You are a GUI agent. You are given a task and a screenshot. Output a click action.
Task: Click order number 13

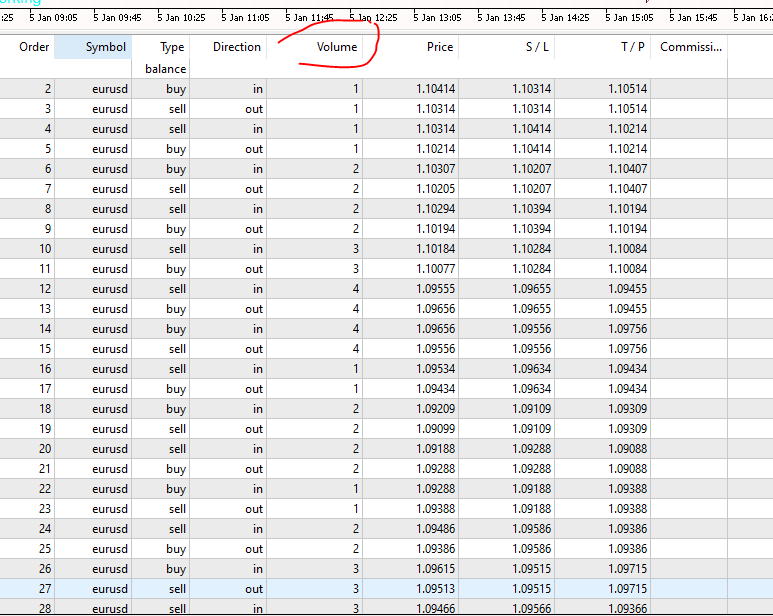click(45, 309)
